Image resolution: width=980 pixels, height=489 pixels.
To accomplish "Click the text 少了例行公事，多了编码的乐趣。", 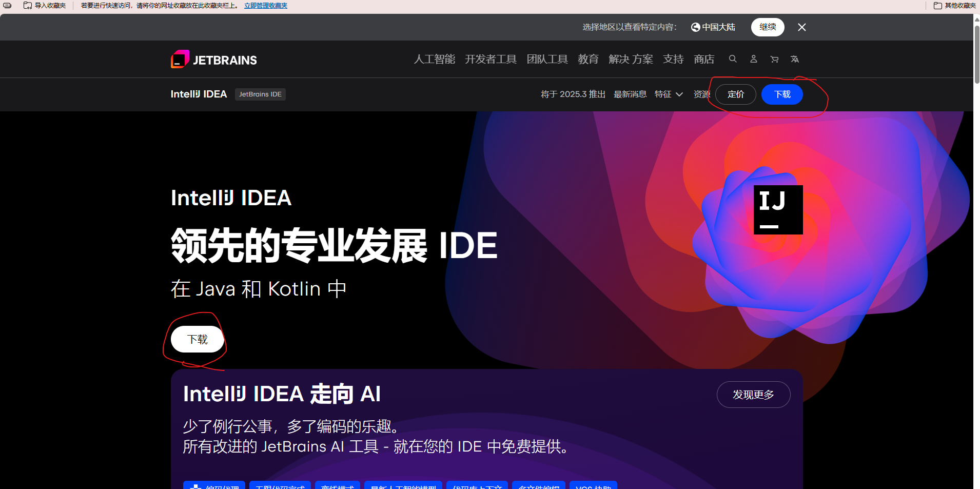I will [291, 426].
